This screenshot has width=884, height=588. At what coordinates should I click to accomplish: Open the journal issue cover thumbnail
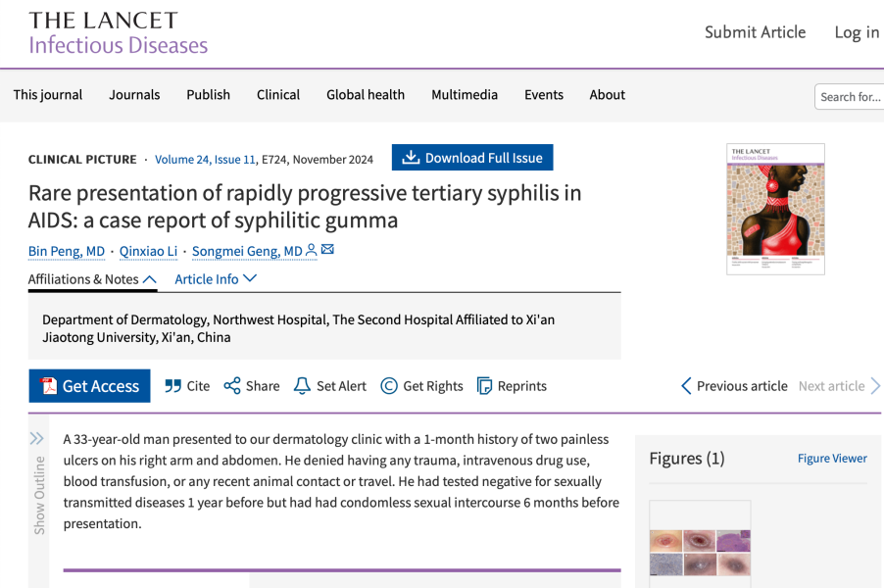pos(775,209)
